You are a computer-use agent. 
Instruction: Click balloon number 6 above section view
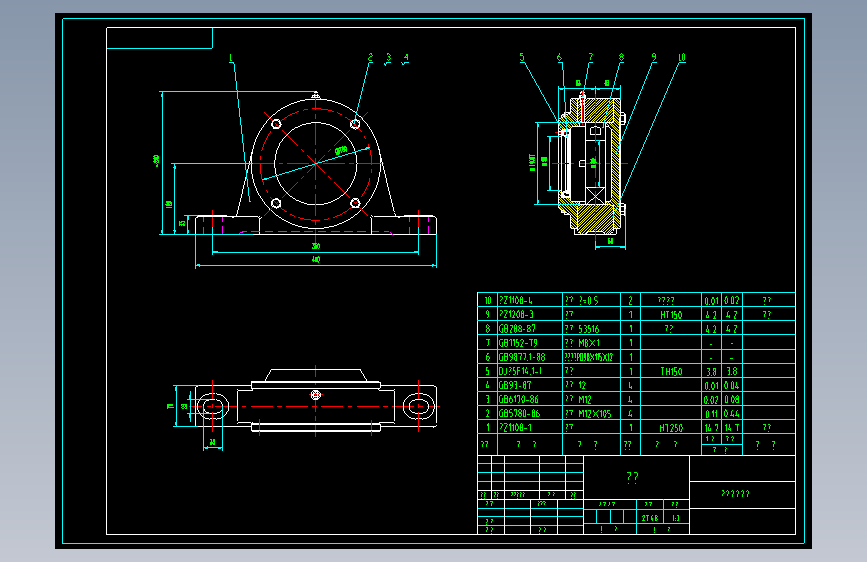(x=559, y=58)
